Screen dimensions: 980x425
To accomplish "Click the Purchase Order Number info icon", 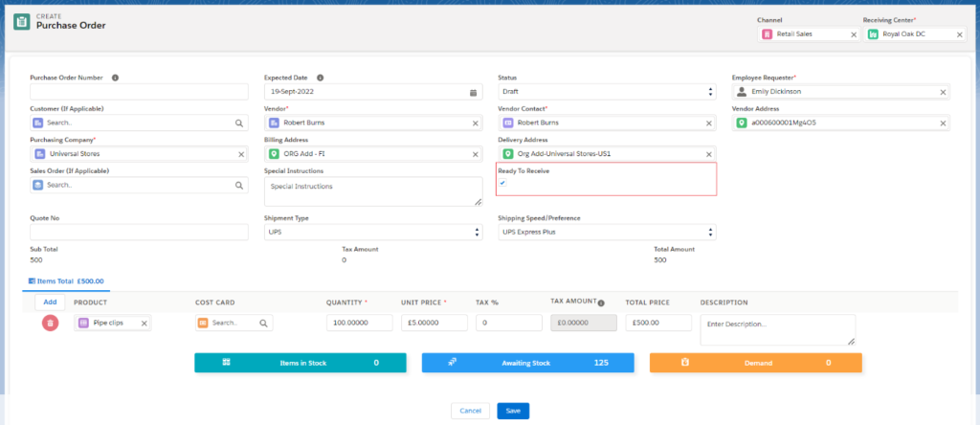I will [x=115, y=78].
